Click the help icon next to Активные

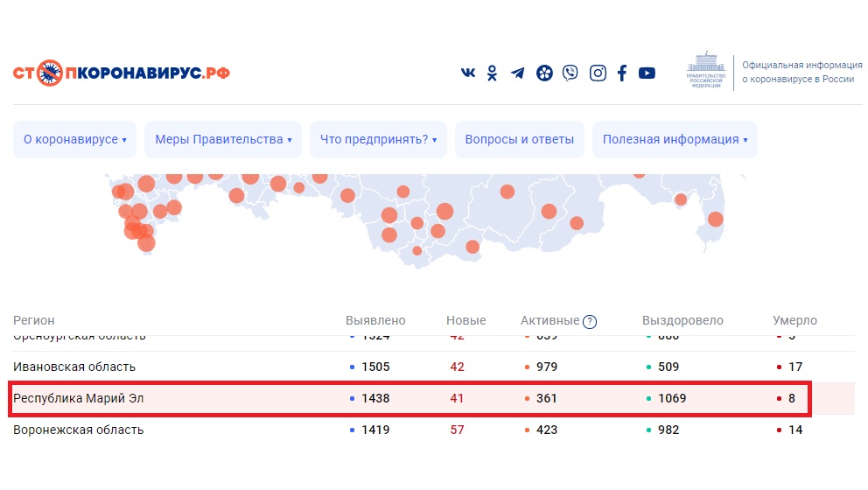(x=590, y=321)
